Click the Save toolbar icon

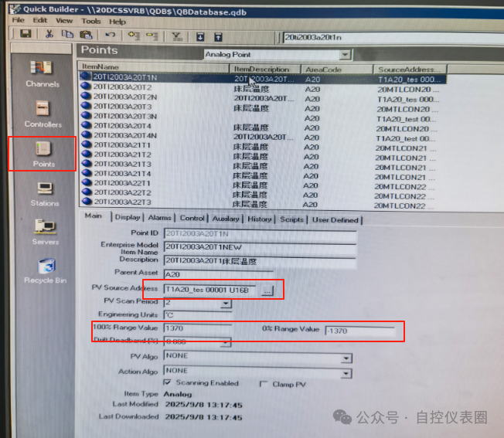click(26, 33)
